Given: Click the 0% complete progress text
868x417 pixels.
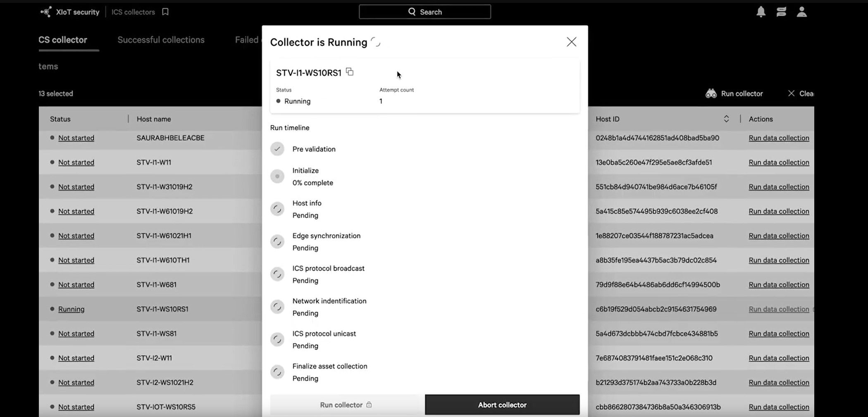Looking at the screenshot, I should pyautogui.click(x=312, y=183).
